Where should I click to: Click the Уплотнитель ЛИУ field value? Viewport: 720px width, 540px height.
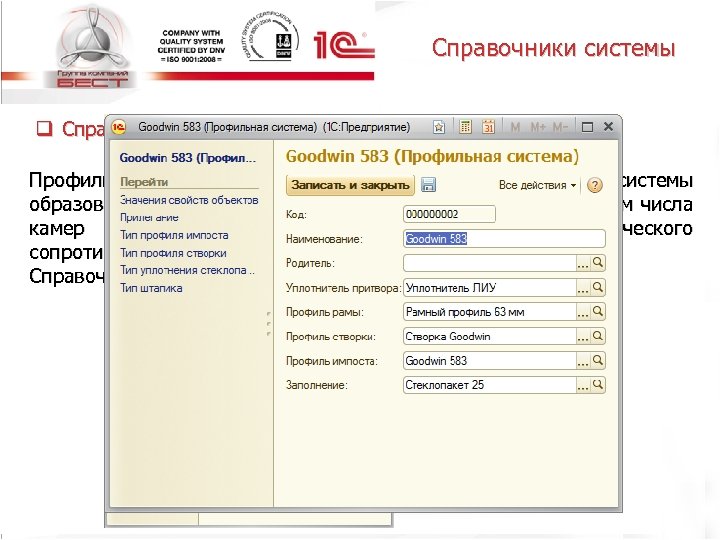[489, 288]
